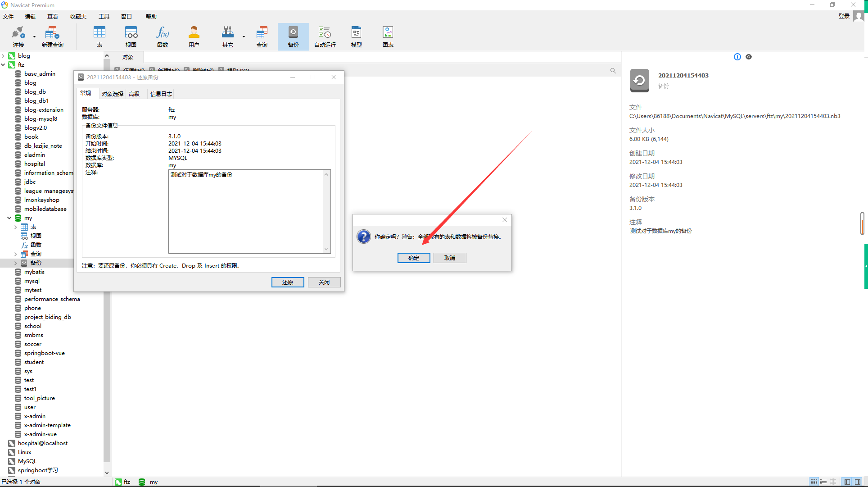The width and height of the screenshot is (868, 487).
Task: Click the hospital@localhost connection icon
Action: pyautogui.click(x=12, y=443)
